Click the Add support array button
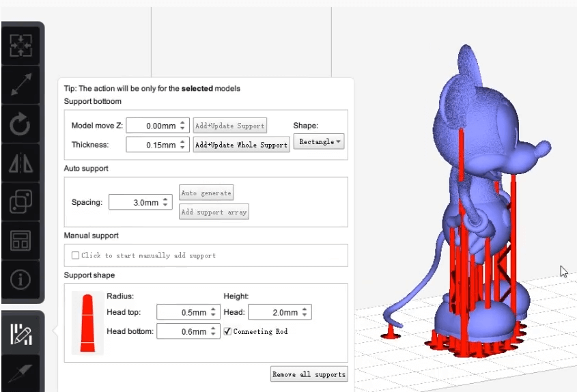Image resolution: width=577 pixels, height=392 pixels. click(x=214, y=212)
